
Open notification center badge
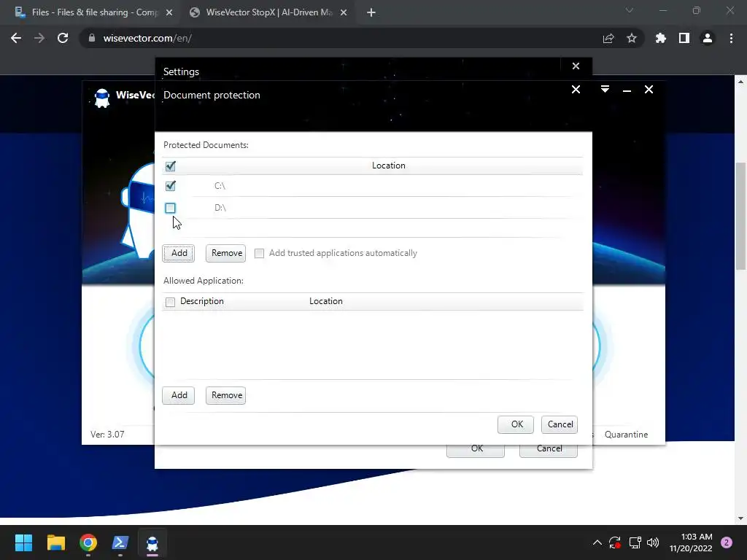click(x=727, y=542)
